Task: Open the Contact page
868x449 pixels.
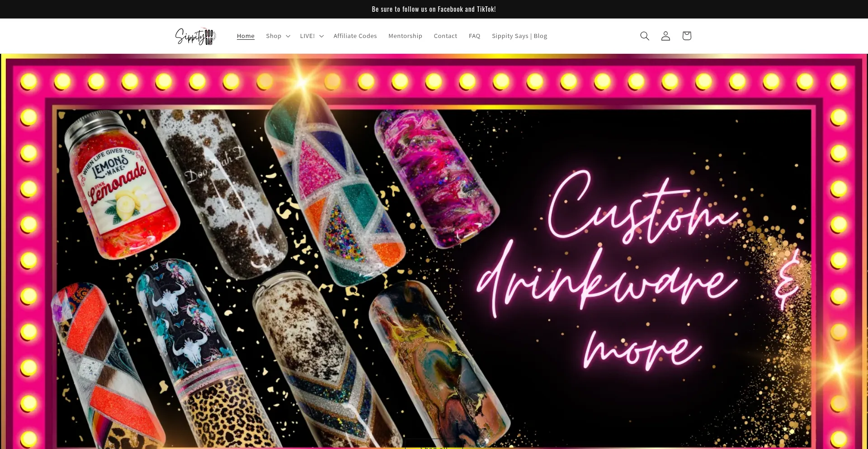Action: (x=445, y=36)
